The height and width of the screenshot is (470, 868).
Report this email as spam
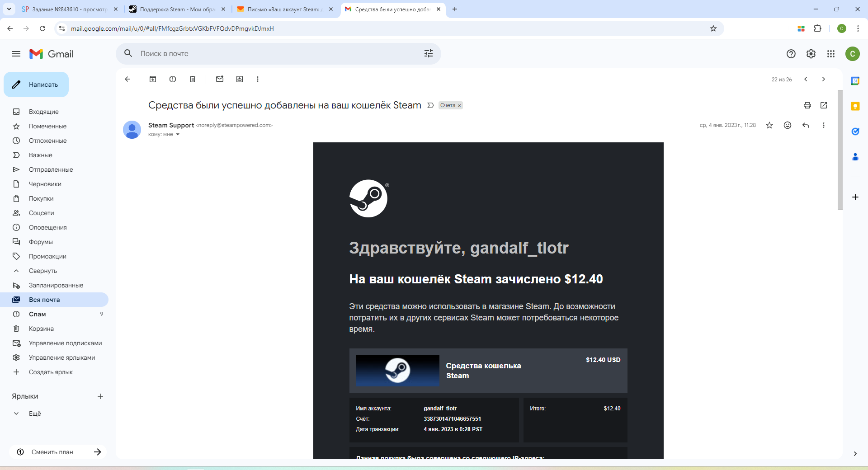pyautogui.click(x=173, y=79)
